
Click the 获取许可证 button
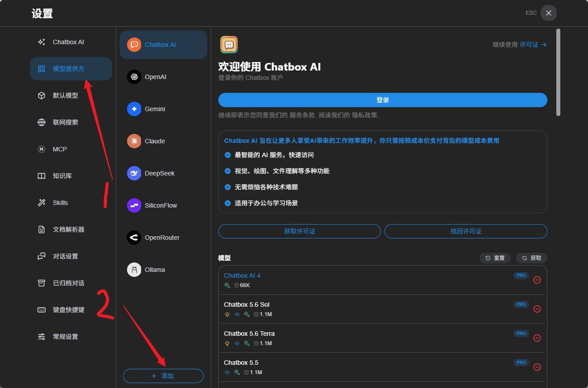tap(300, 231)
